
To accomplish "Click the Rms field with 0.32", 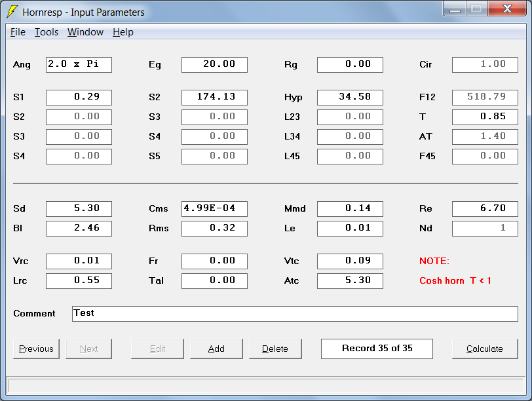I will point(214,229).
